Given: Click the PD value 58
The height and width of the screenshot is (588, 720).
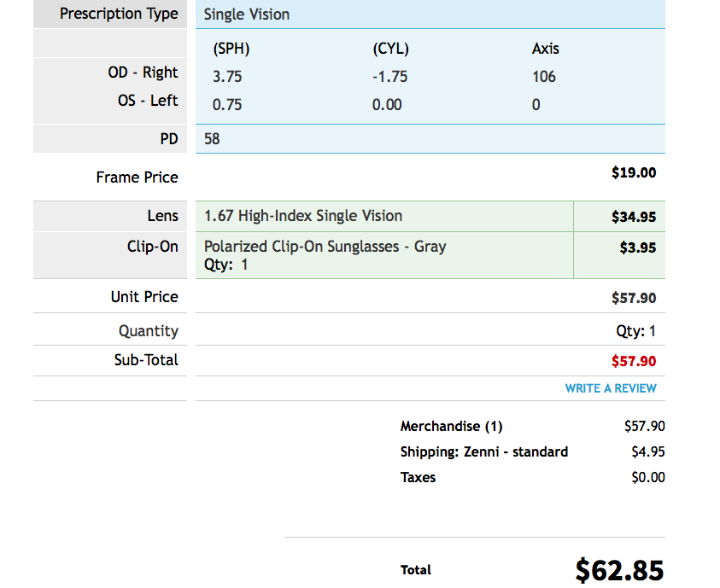Looking at the screenshot, I should [212, 138].
